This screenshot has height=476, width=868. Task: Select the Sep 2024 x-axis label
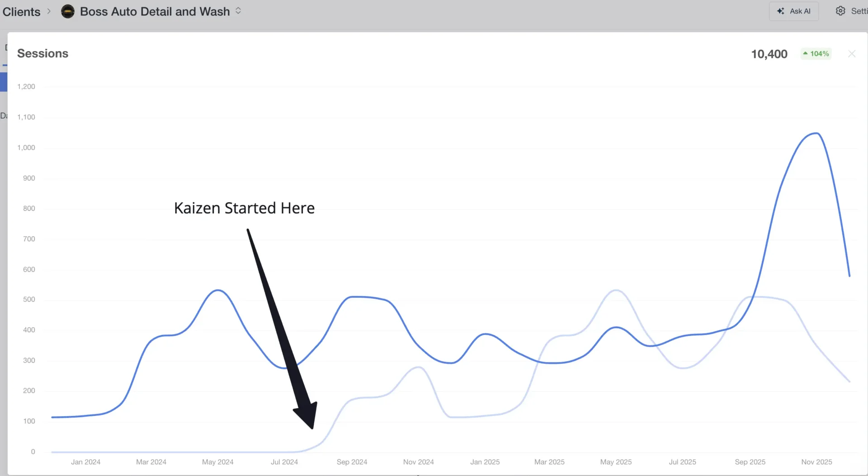coord(352,462)
